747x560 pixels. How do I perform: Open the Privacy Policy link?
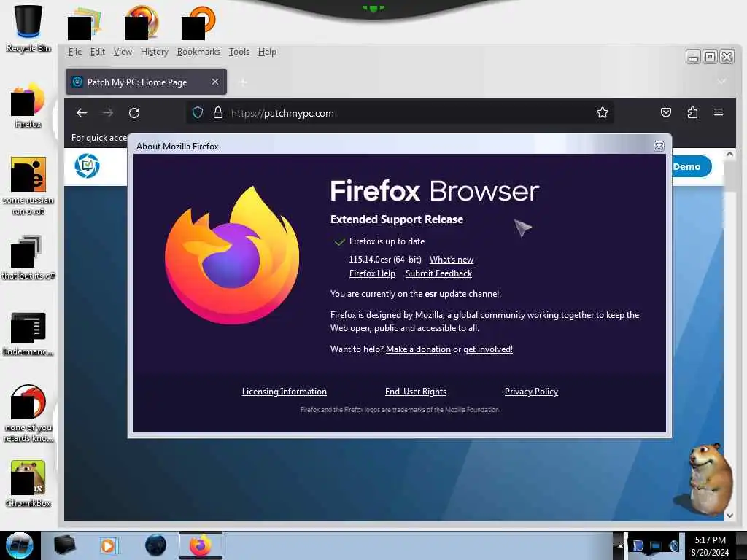[531, 392]
